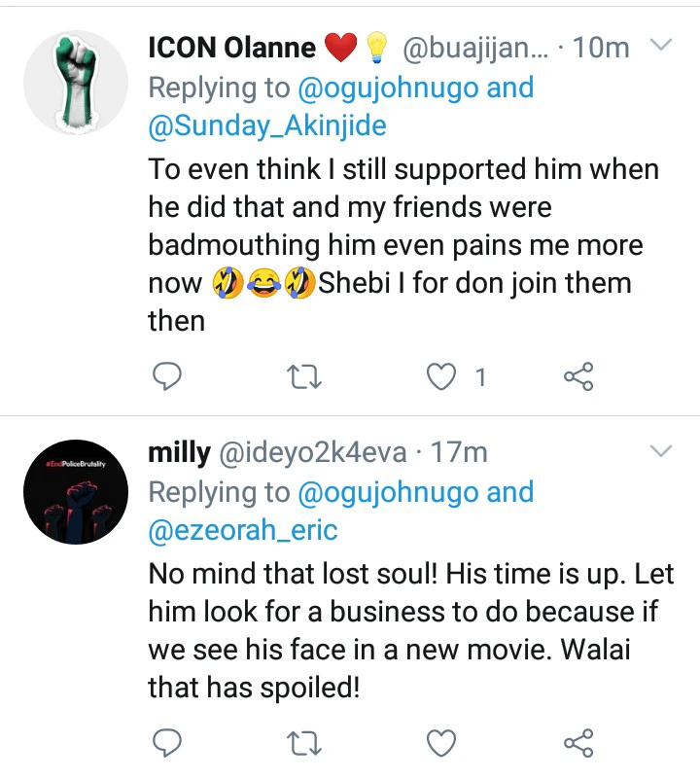Open ICON Olanne's profile picture
Image resolution: width=700 pixels, height=779 pixels.
pyautogui.click(x=76, y=81)
